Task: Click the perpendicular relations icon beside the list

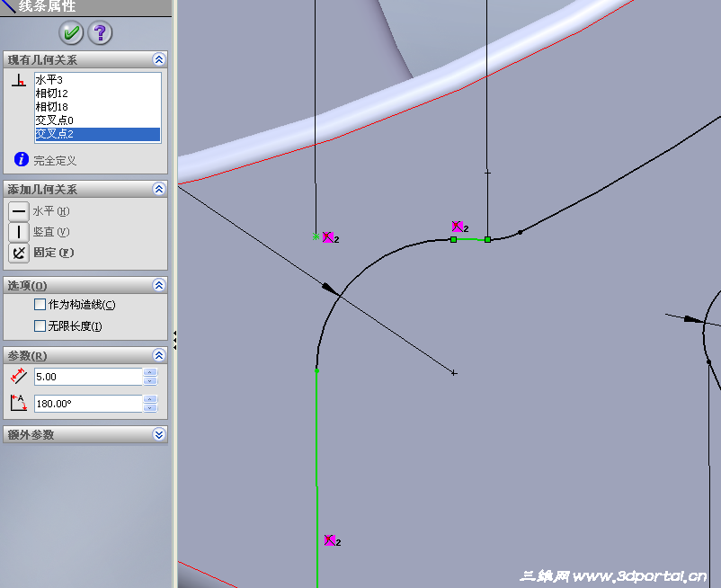Action: point(19,80)
